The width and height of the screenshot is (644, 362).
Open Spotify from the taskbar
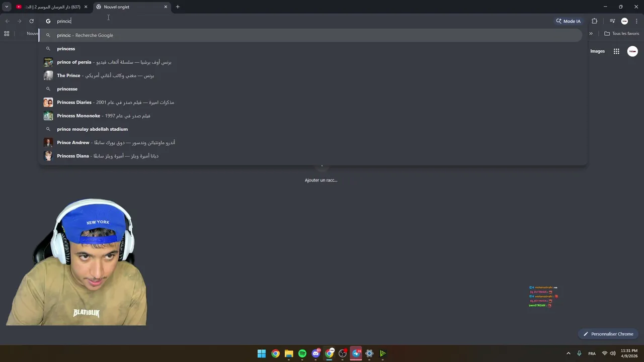coord(302,353)
